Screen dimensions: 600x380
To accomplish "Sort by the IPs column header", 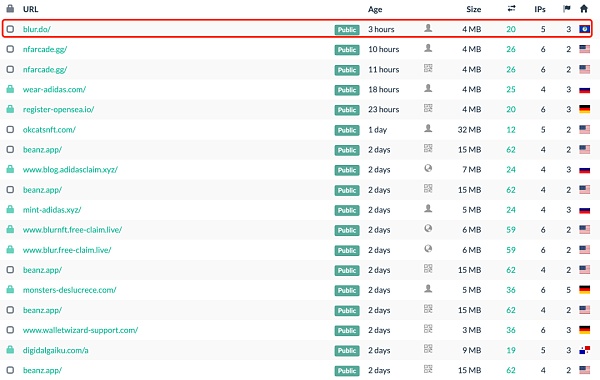I will tap(540, 9).
